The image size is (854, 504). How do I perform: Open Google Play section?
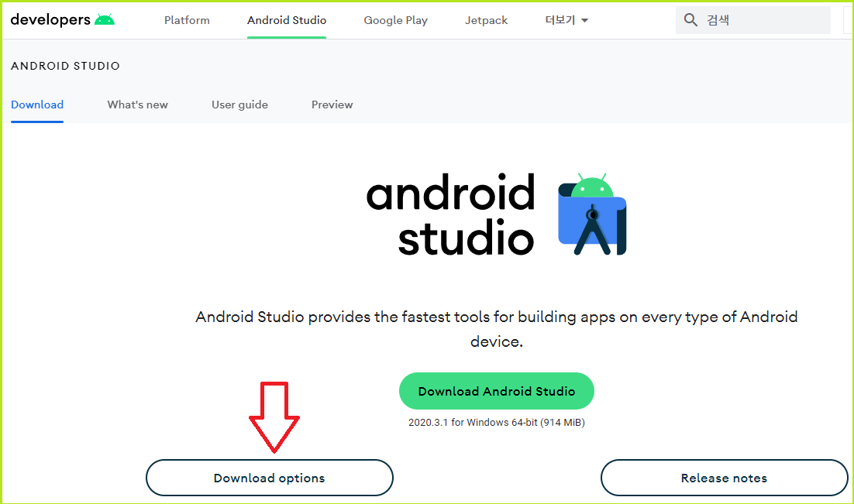[395, 20]
